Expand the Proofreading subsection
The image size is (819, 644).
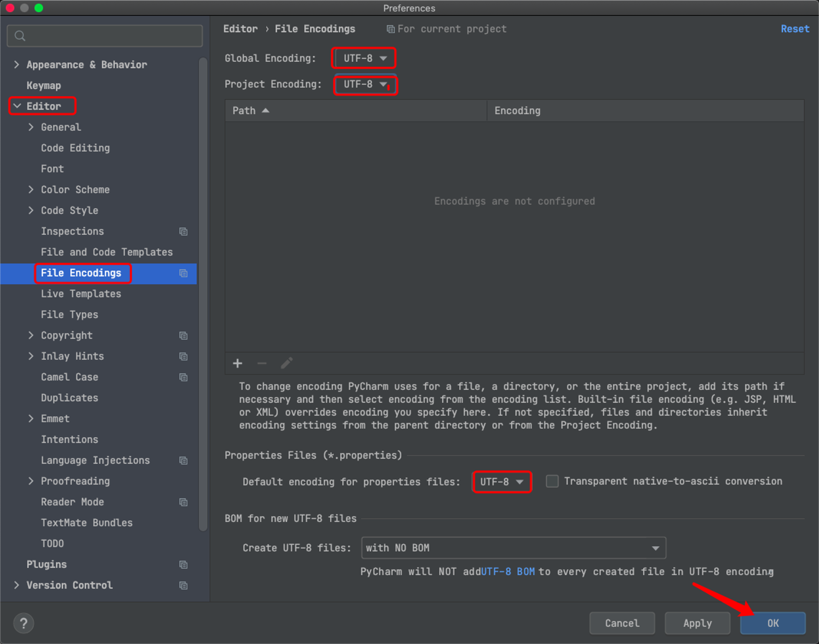pyautogui.click(x=31, y=481)
